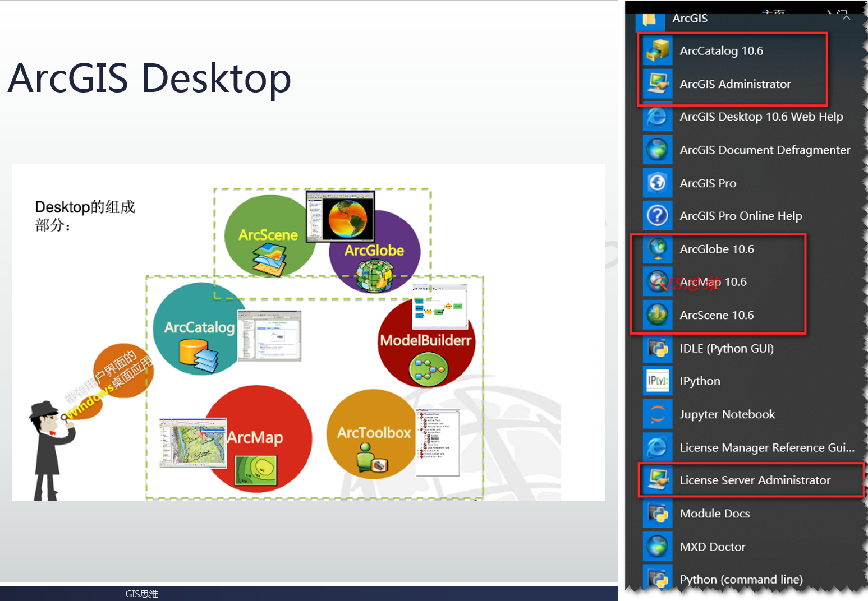Click the GIS思维 footer text

pos(141,594)
